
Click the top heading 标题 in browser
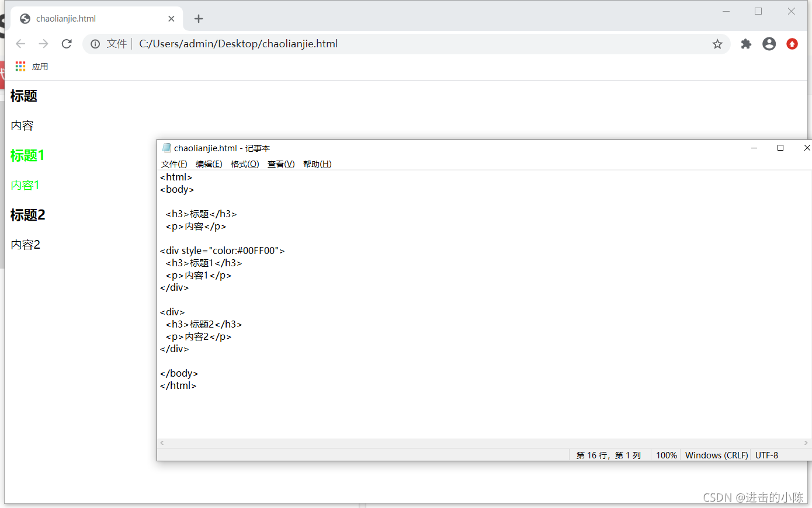(24, 96)
